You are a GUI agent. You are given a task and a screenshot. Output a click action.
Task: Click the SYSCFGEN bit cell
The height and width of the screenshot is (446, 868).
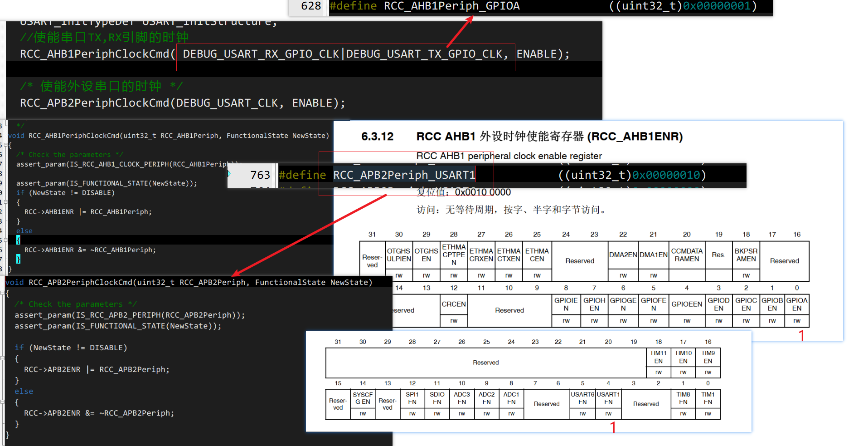[x=363, y=398]
